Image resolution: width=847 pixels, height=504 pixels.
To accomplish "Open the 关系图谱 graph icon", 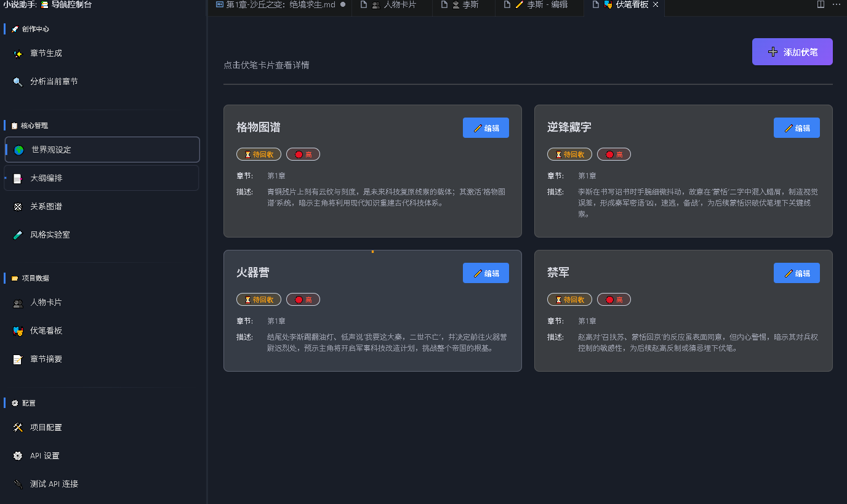I will [x=18, y=206].
